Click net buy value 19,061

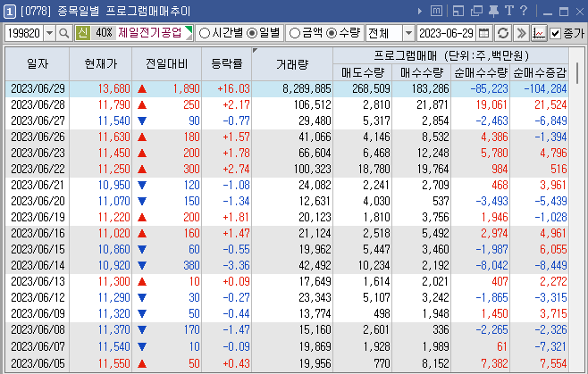point(491,105)
